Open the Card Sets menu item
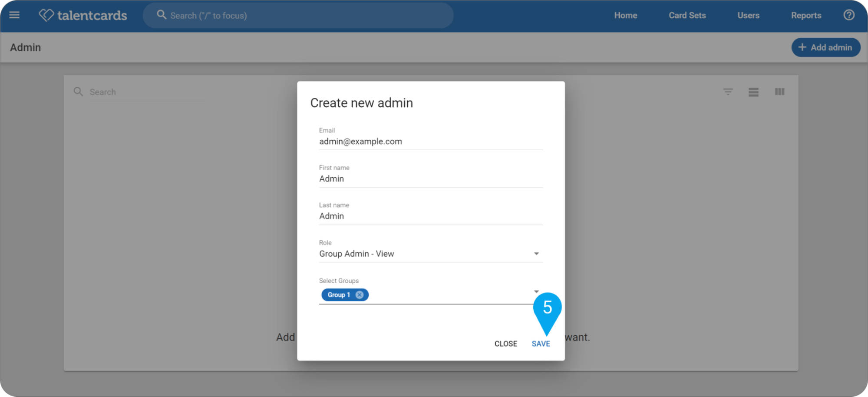 pos(687,15)
